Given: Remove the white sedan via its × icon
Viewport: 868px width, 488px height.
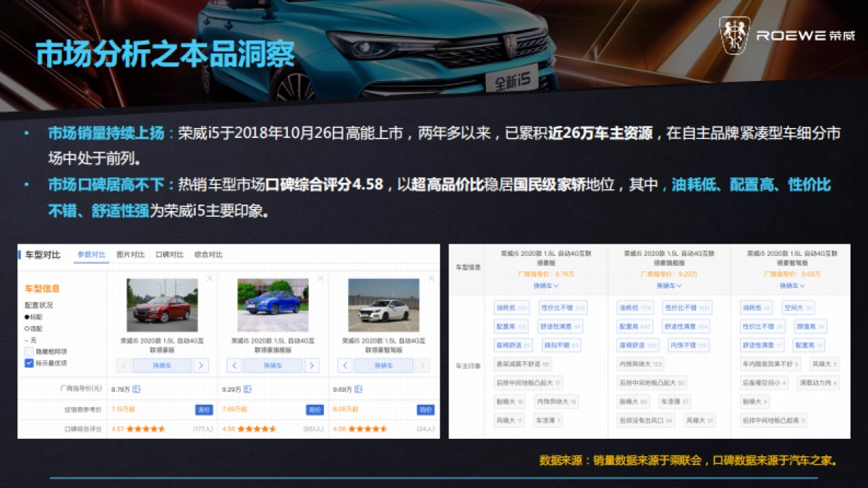Looking at the screenshot, I should (431, 278).
